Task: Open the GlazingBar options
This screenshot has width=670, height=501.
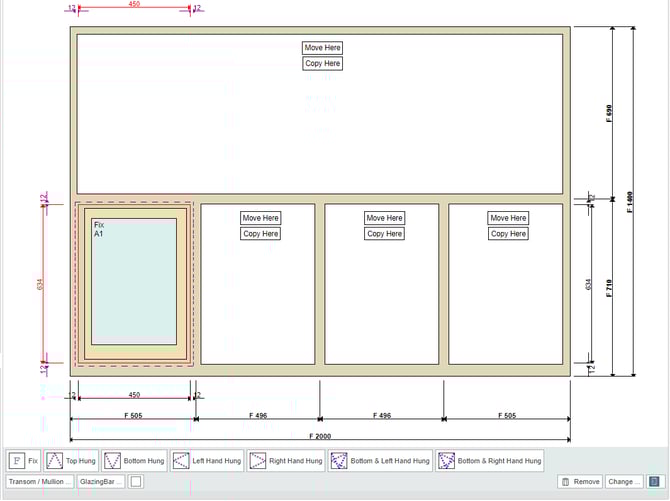Action: point(101,482)
